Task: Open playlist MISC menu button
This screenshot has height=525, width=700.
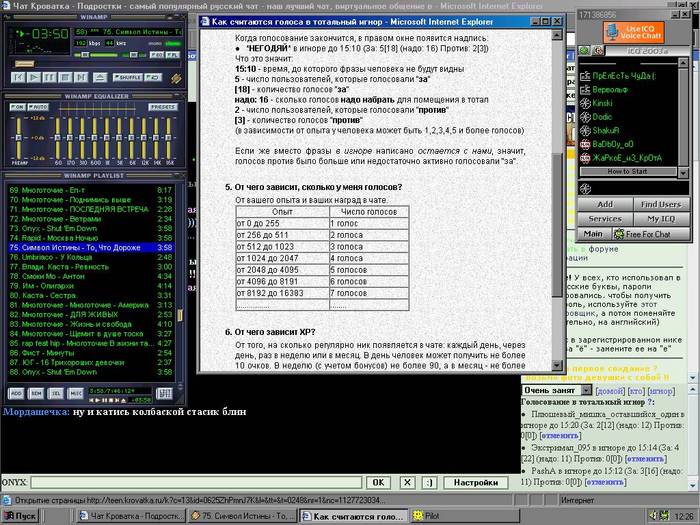Action: point(75,393)
